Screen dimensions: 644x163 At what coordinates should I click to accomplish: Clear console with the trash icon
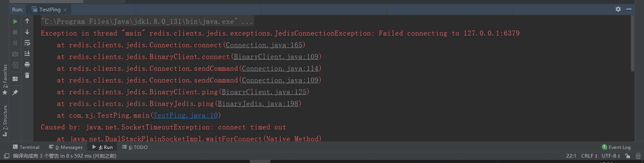pyautogui.click(x=27, y=75)
